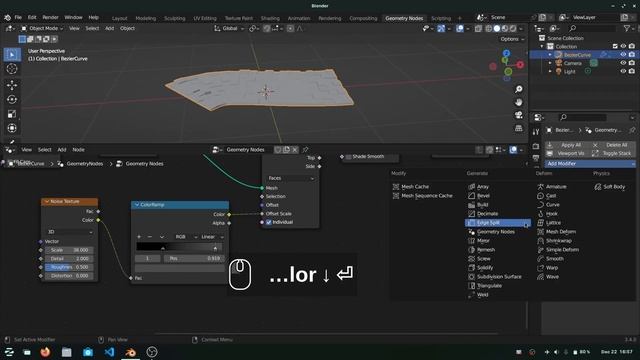Image resolution: width=640 pixels, height=360 pixels.
Task: Toggle Collection exclude checkbox in outliner
Action: (x=615, y=46)
